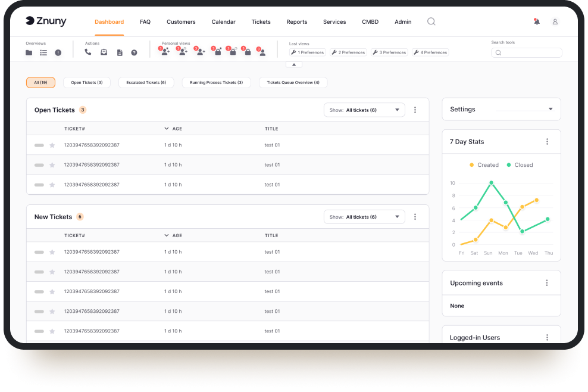Click the '2 Preferences' last view button
Image resolution: width=588 pixels, height=392 pixels.
348,52
